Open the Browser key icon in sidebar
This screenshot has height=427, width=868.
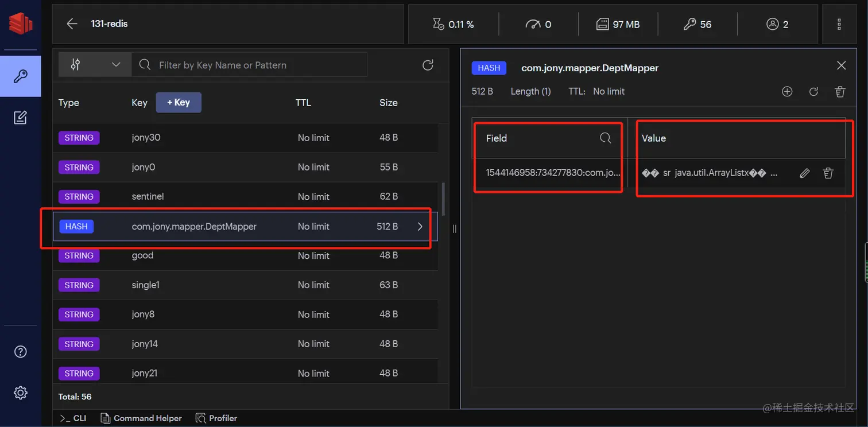tap(21, 76)
